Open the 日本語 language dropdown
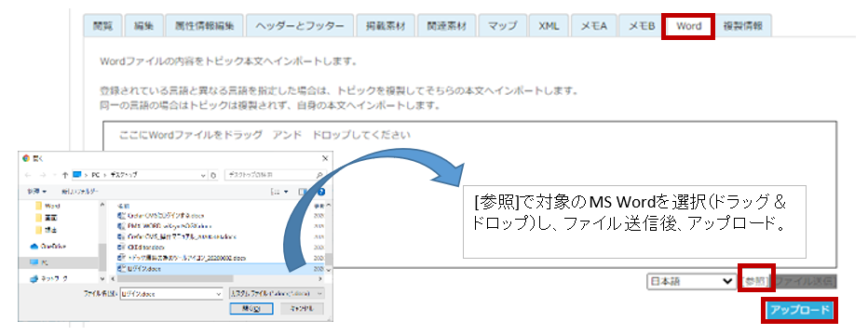The width and height of the screenshot is (868, 335). pos(691,281)
